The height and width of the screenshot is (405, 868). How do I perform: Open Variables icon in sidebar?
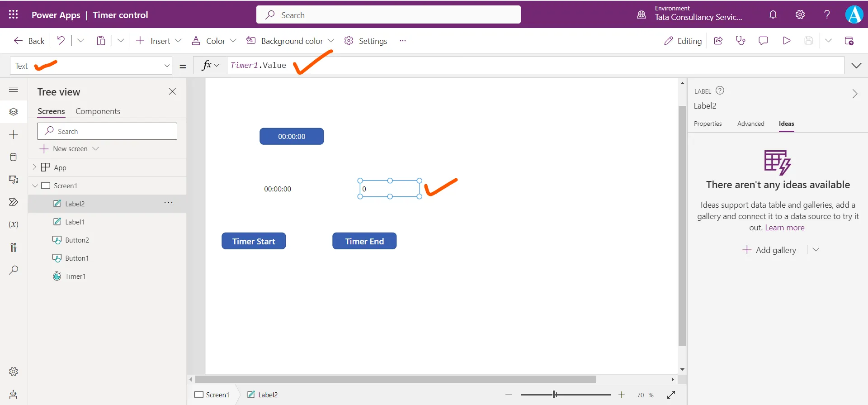[x=14, y=224]
